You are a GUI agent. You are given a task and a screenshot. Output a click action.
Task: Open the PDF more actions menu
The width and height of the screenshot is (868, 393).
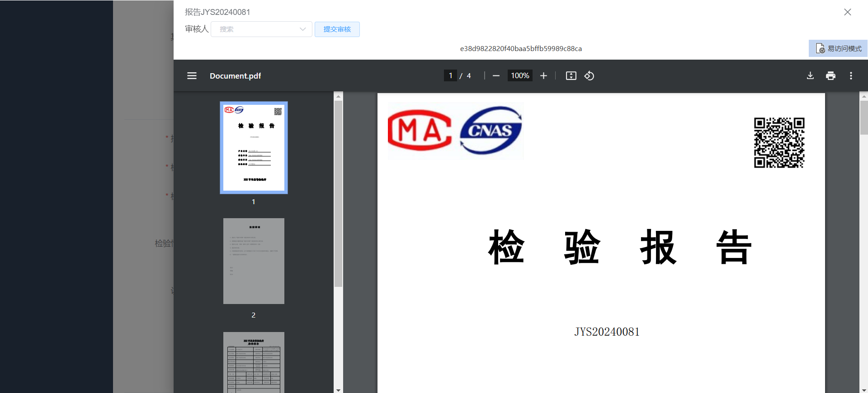point(851,76)
